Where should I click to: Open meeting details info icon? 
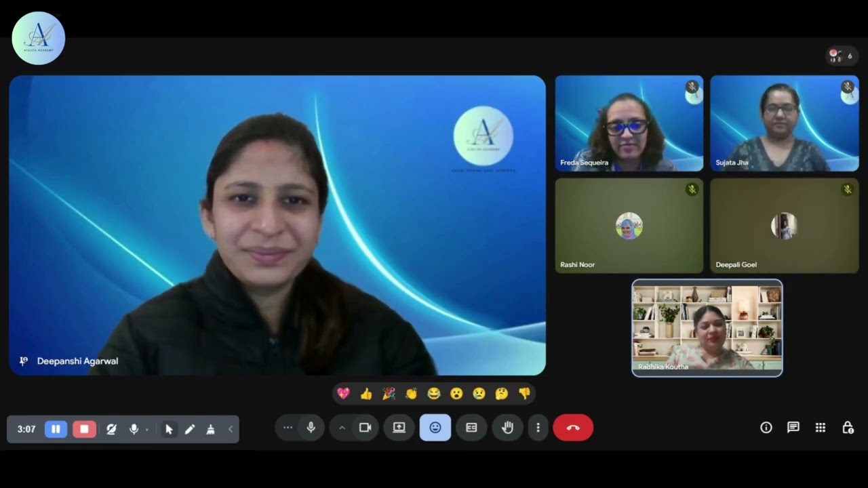(766, 428)
